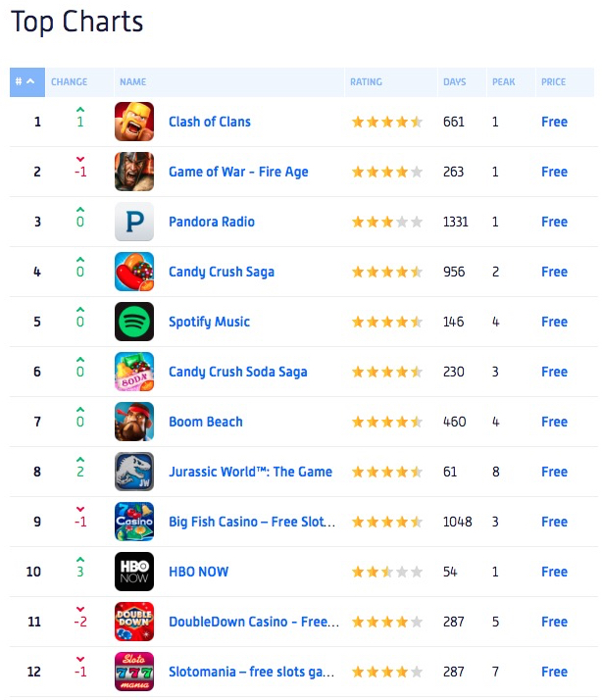
Task: Open the Game of War icon
Action: (x=134, y=172)
